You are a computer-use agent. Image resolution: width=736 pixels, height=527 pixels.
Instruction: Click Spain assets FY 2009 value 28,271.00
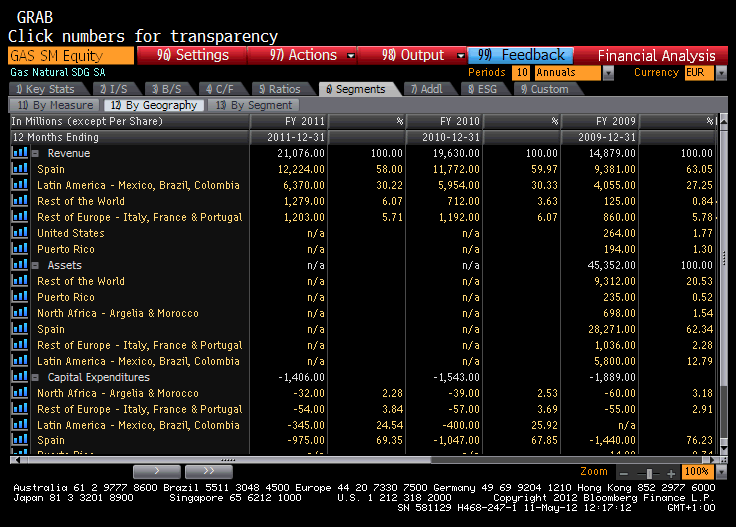pyautogui.click(x=611, y=329)
